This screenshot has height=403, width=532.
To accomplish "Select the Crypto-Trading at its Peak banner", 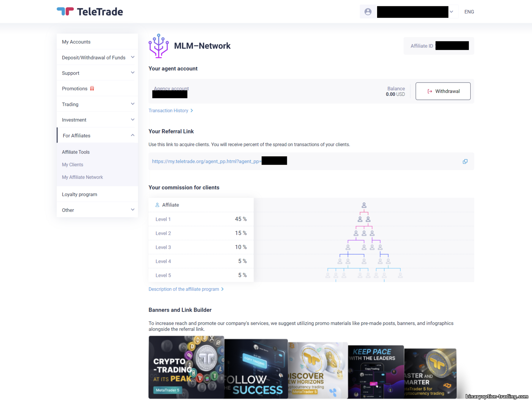I will click(186, 367).
